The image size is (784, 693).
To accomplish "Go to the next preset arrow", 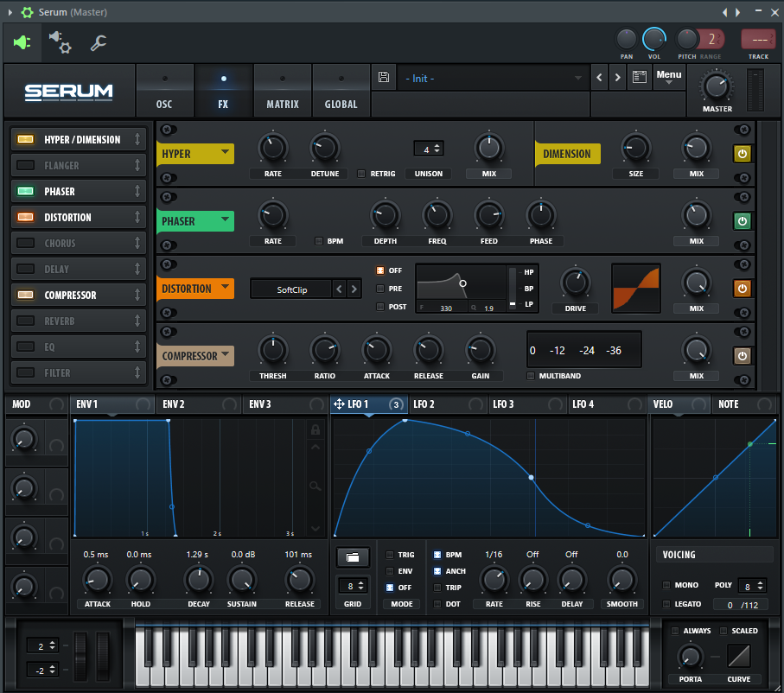I will (617, 78).
